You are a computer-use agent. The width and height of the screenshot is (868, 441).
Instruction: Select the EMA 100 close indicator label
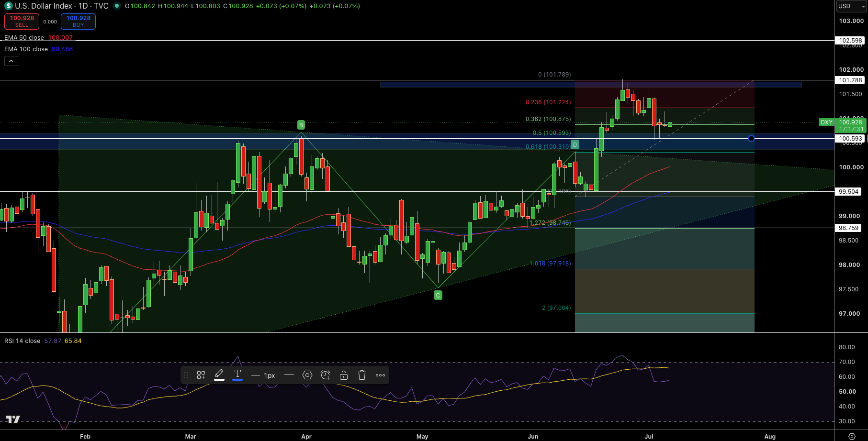pos(26,49)
